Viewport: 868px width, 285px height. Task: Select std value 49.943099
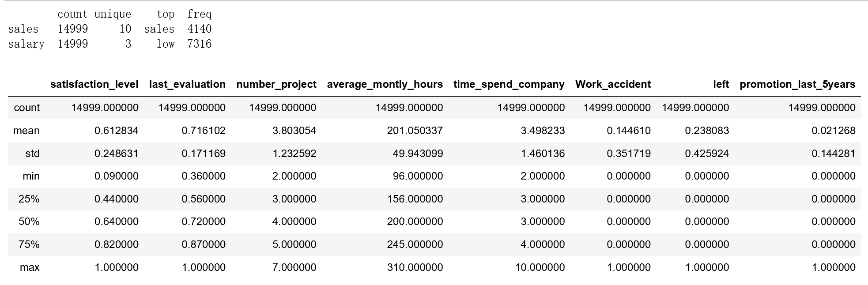point(418,154)
